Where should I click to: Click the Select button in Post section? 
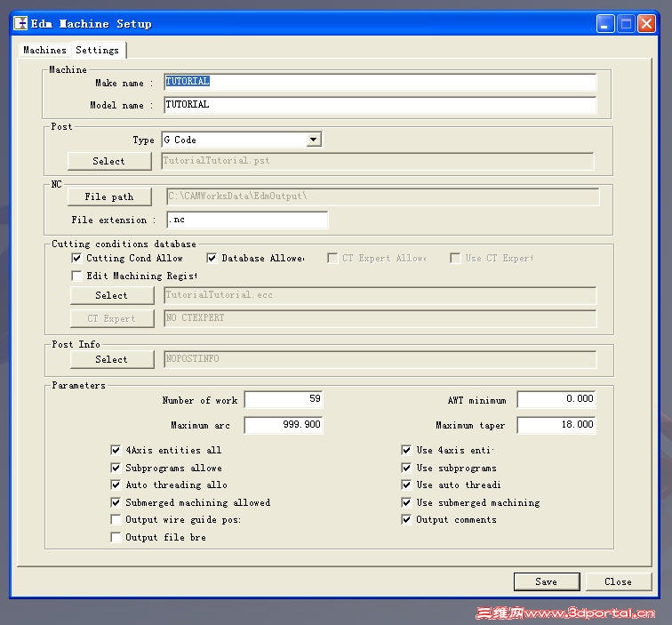click(x=109, y=161)
